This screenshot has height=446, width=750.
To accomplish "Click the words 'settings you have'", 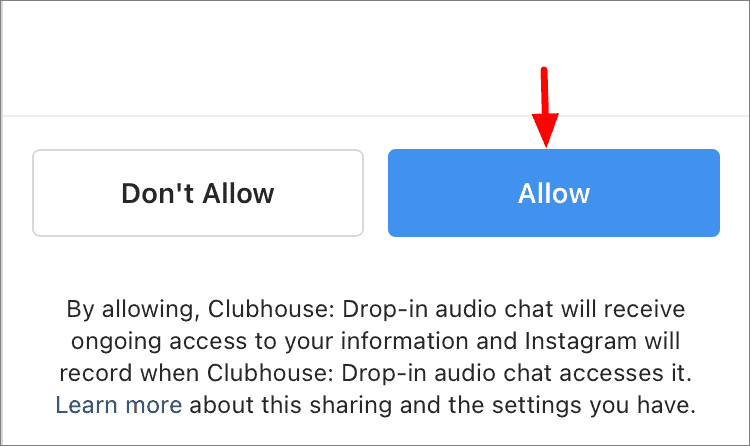I will [x=594, y=405].
